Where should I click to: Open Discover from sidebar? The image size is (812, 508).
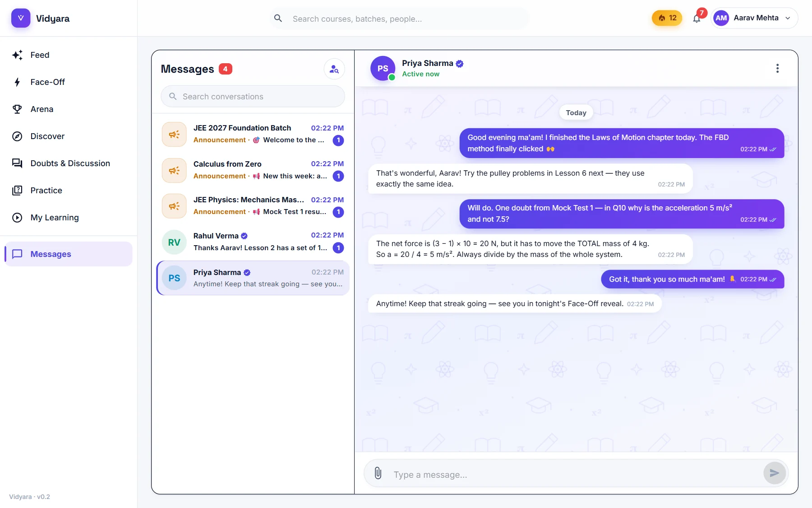coord(69,136)
